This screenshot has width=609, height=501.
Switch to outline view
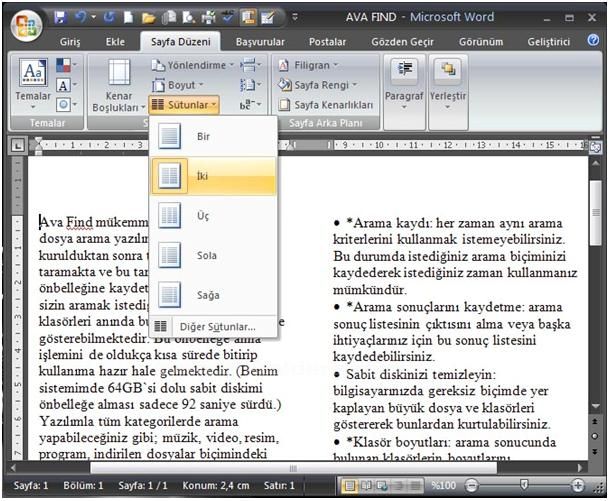pyautogui.click(x=398, y=485)
